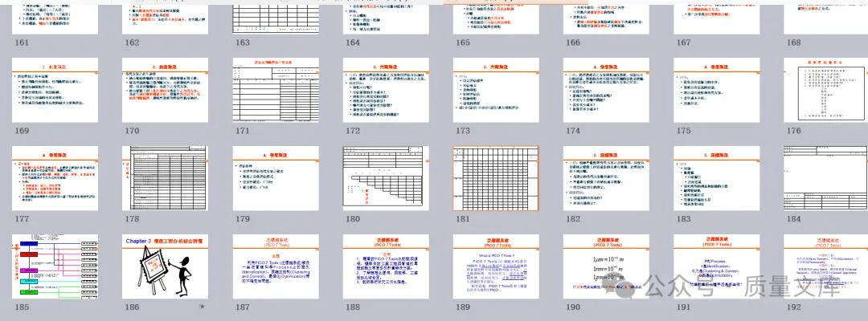Select slide 174 thumbnail

tap(606, 90)
